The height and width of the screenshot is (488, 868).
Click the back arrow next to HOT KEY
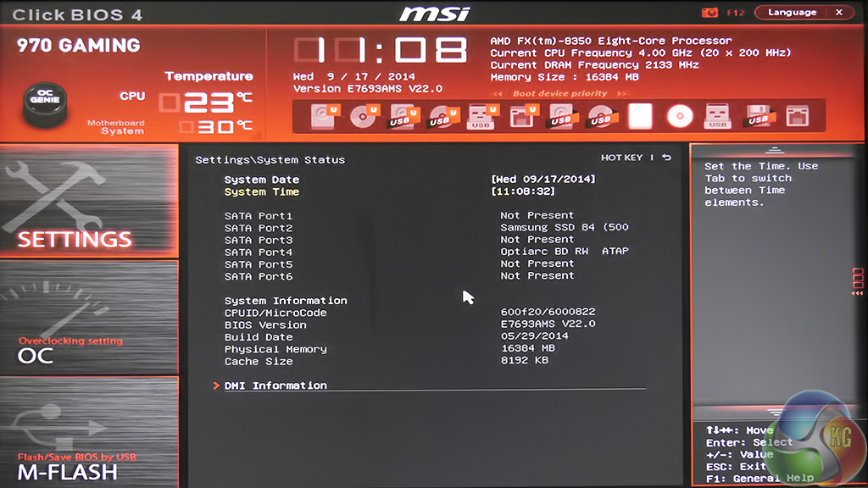667,158
